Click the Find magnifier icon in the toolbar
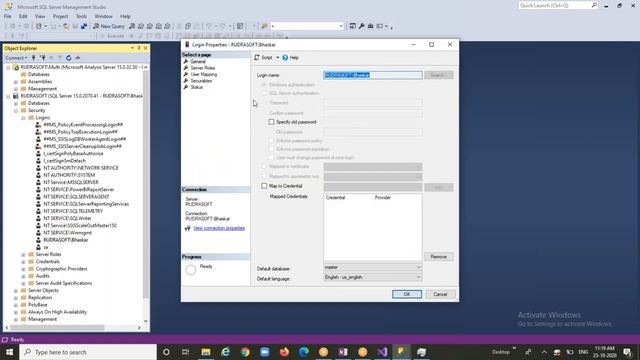This screenshot has width=640, height=360. coord(264,26)
